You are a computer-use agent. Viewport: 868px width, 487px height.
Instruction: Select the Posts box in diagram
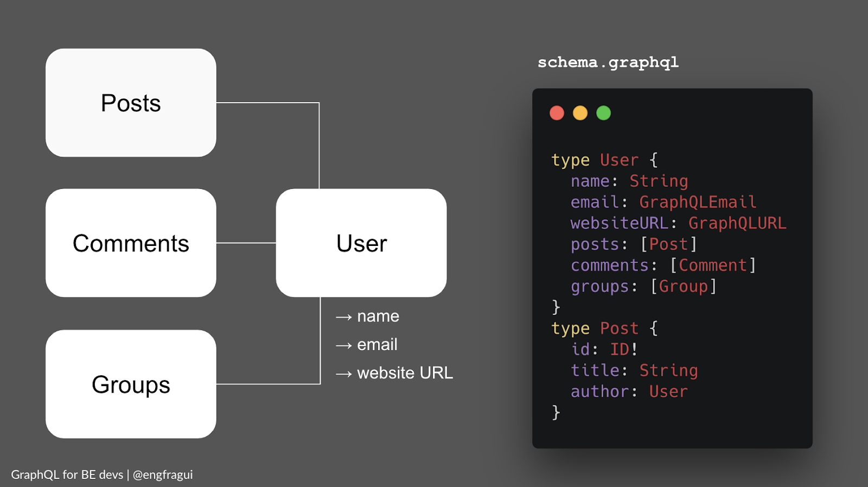pos(131,103)
